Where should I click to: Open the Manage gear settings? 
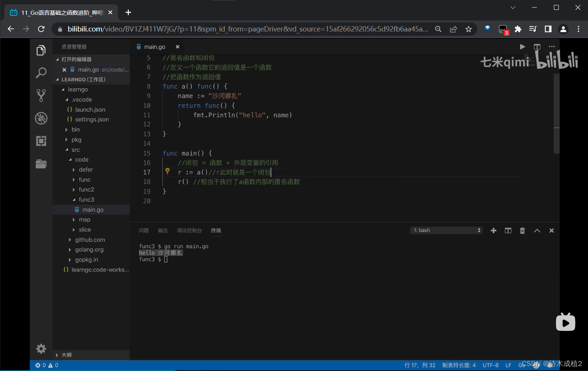pos(41,349)
